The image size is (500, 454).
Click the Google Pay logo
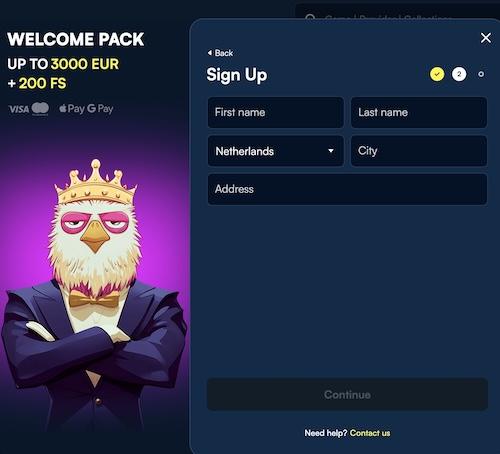click(x=100, y=109)
